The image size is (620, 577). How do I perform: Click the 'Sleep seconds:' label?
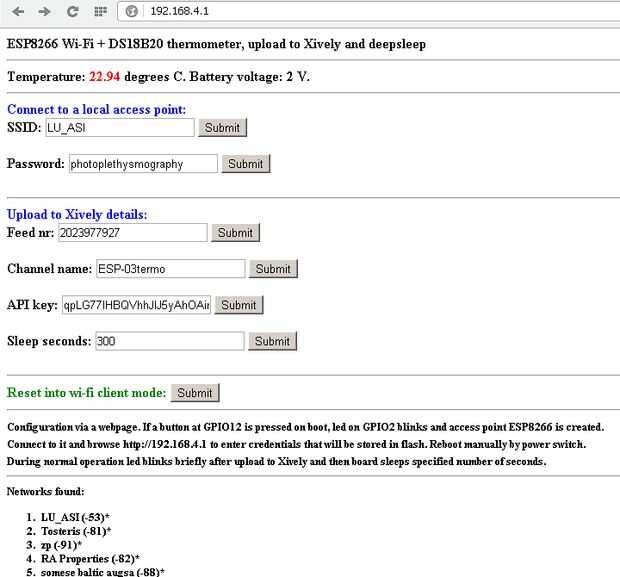(49, 341)
